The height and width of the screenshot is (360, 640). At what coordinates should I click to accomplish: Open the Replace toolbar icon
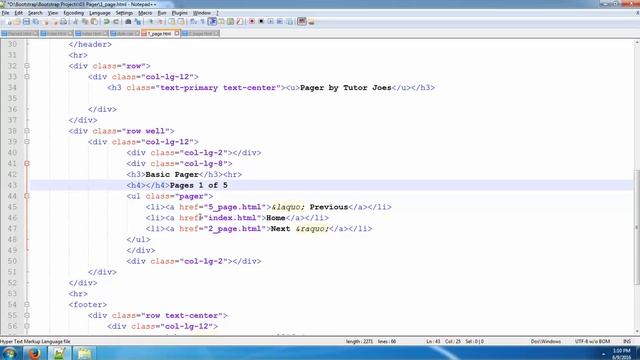coord(138,22)
